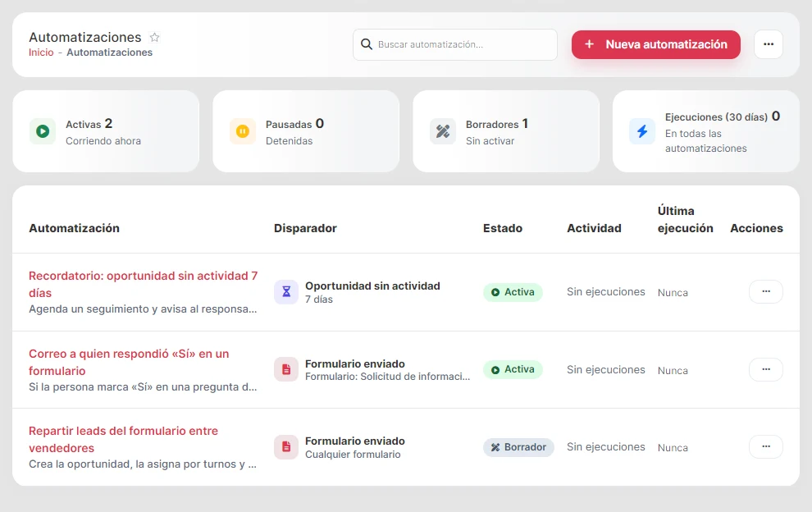Click form icon in Cualquier formulario row
The width and height of the screenshot is (812, 512).
pos(286,446)
